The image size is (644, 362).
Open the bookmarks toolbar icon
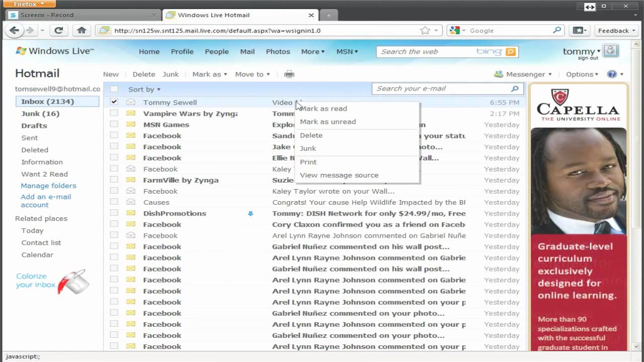(x=579, y=31)
